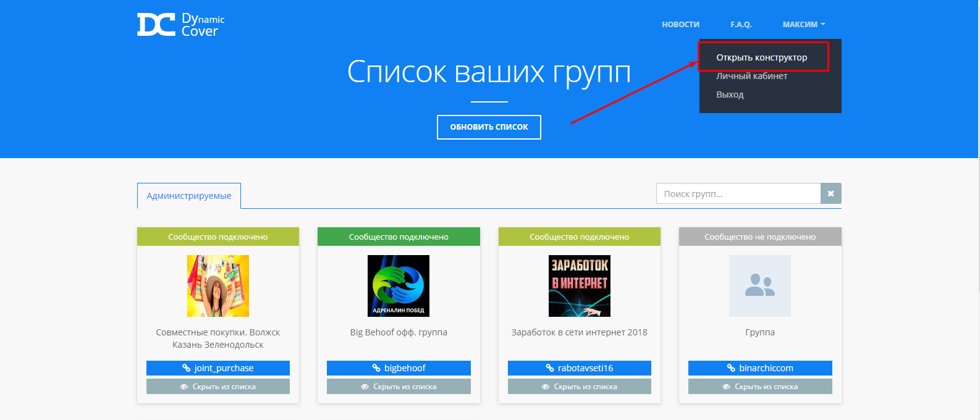Click link icon beside binarchiccom
The height and width of the screenshot is (420, 980).
click(x=731, y=368)
